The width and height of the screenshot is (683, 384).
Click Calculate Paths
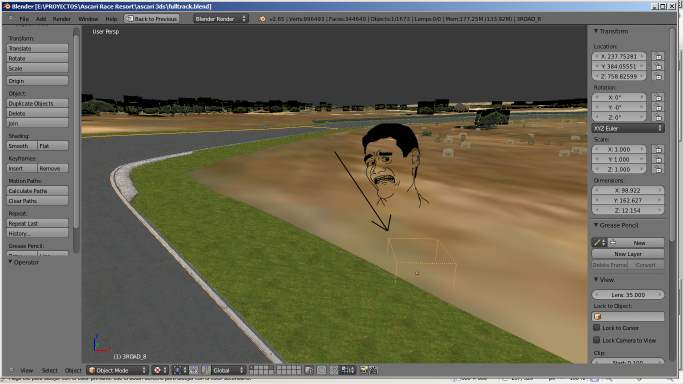tap(37, 191)
